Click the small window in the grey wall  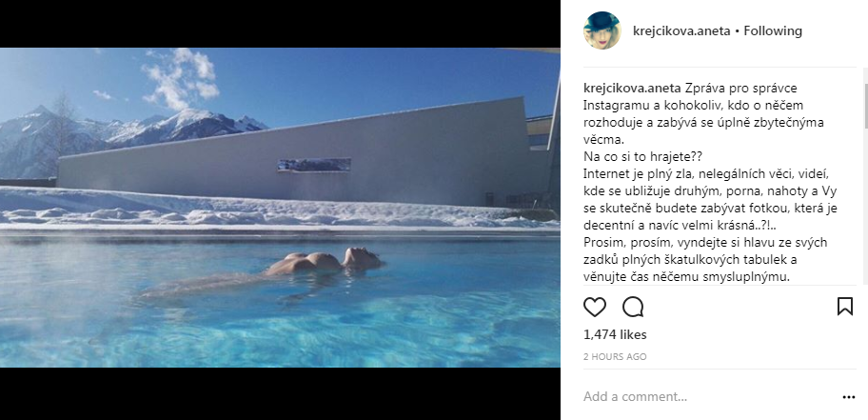tap(314, 165)
